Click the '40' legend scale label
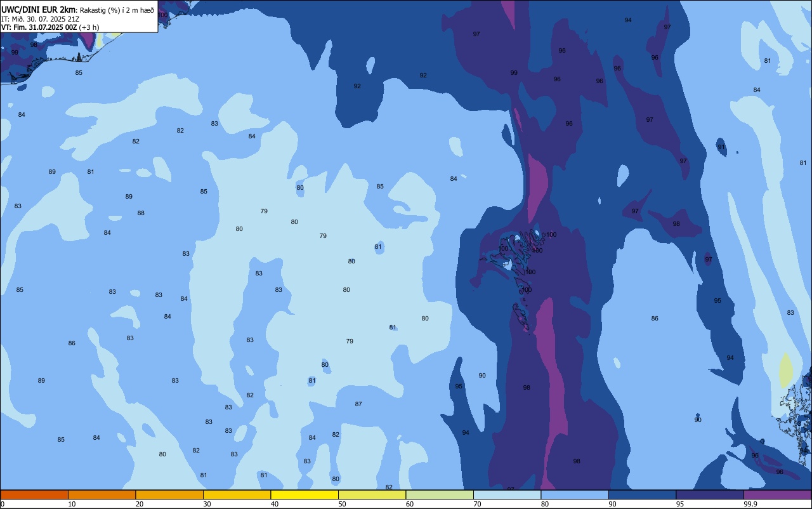The image size is (812, 509). click(x=275, y=504)
